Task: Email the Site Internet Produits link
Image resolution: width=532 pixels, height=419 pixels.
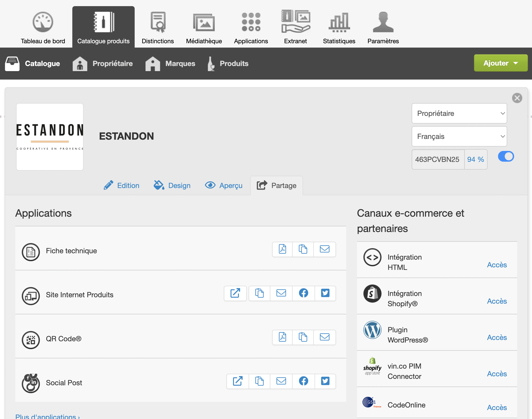Action: point(281,293)
